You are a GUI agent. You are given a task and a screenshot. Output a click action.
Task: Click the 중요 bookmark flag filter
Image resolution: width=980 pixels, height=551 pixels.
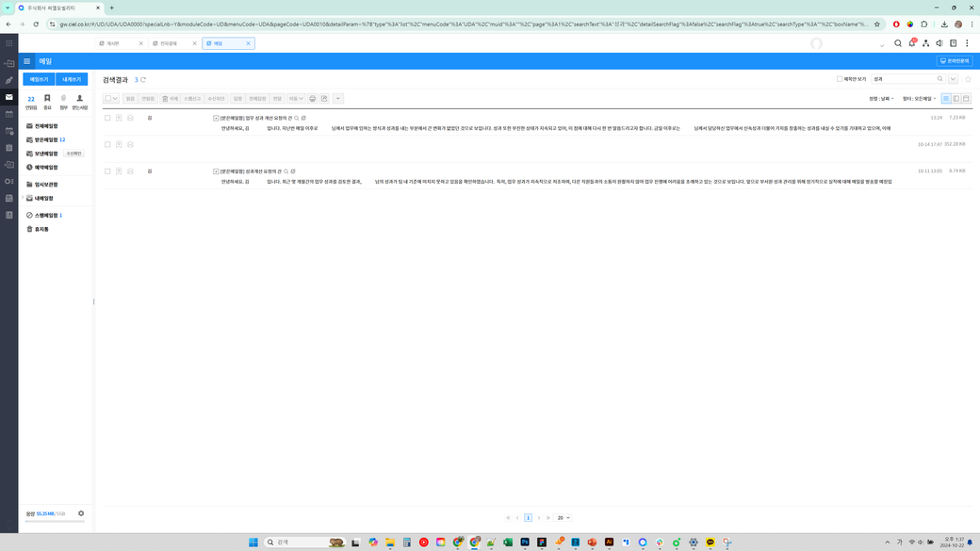pos(47,101)
